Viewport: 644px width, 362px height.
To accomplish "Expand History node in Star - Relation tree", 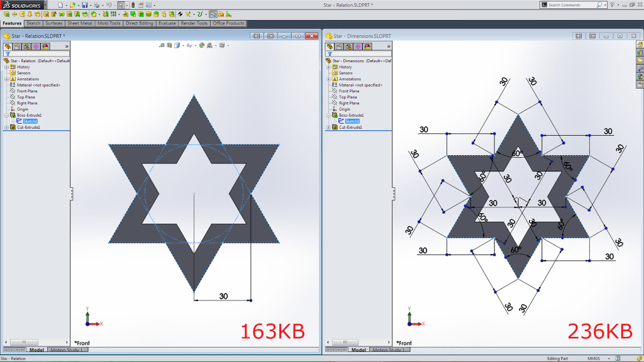I will [6, 67].
